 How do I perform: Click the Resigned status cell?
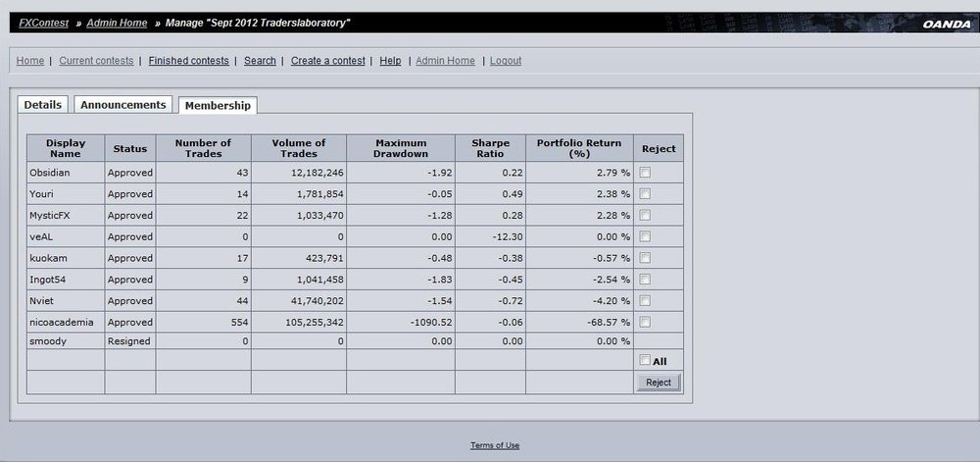130,341
